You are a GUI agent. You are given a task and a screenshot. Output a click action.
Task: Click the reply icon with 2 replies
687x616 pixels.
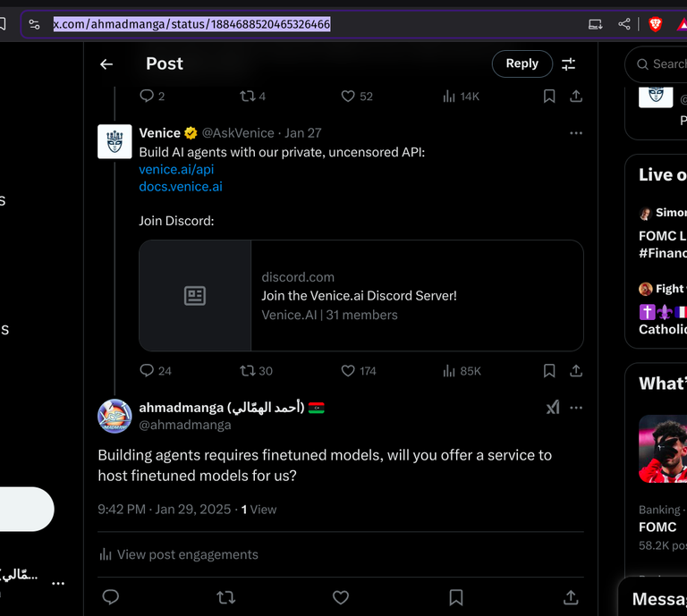[151, 96]
